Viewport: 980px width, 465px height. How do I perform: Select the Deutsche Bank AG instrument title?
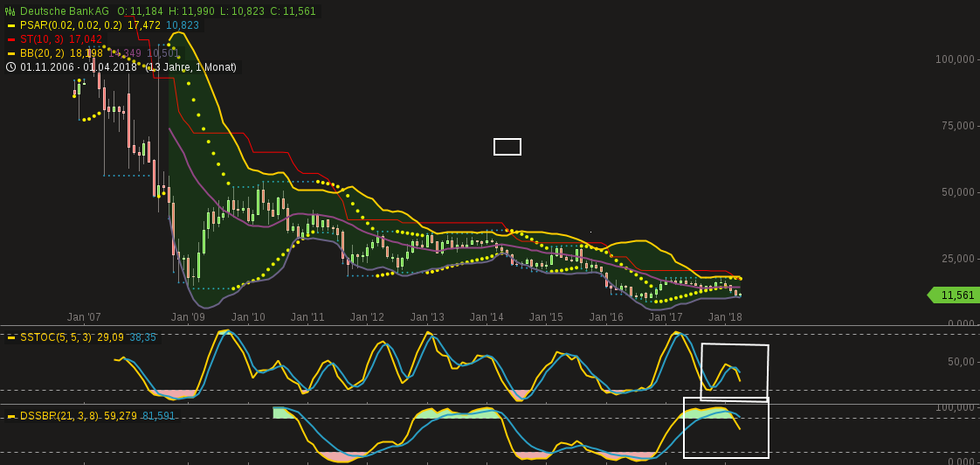65,11
